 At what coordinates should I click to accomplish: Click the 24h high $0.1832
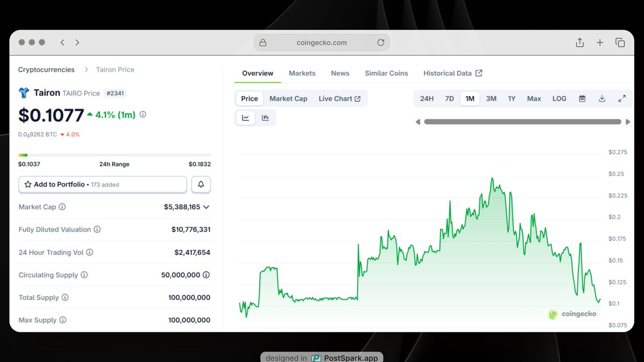pyautogui.click(x=200, y=164)
